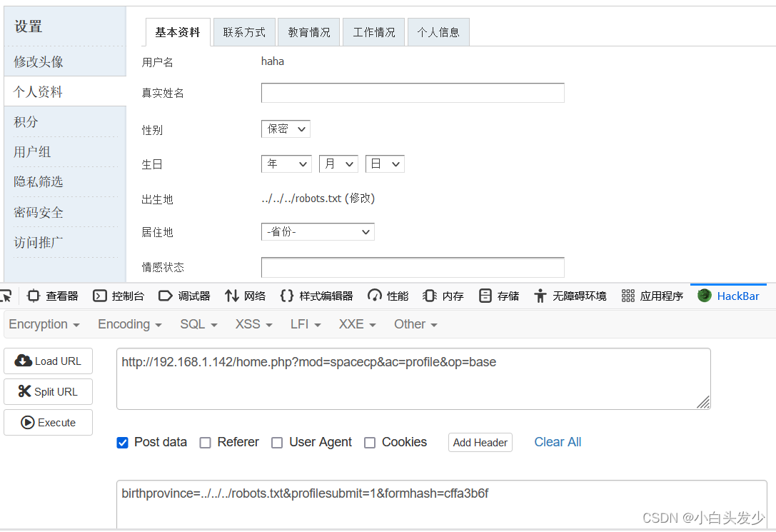Open the Encoding dropdown menu
776x532 pixels.
130,324
